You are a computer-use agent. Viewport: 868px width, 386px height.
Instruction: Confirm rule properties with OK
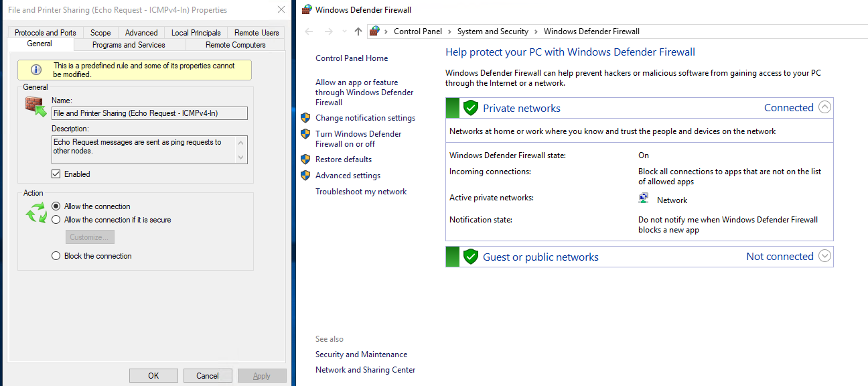pos(153,376)
